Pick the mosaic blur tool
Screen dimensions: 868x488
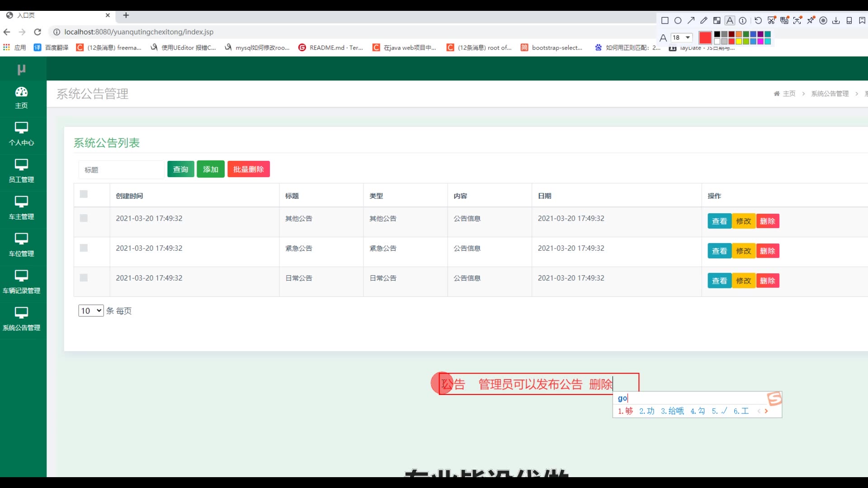pyautogui.click(x=717, y=20)
